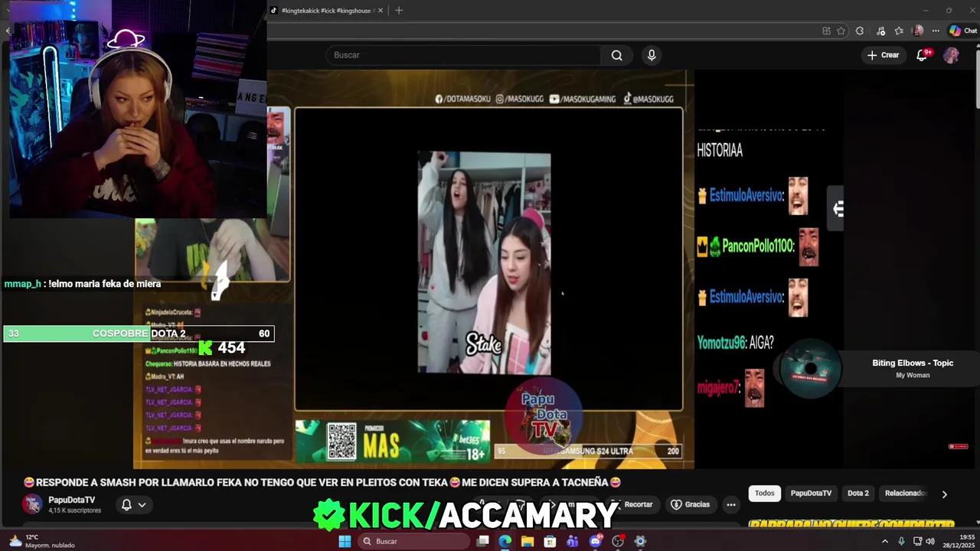The height and width of the screenshot is (551, 980).
Task: Start voice search with microphone icon
Action: [652, 55]
